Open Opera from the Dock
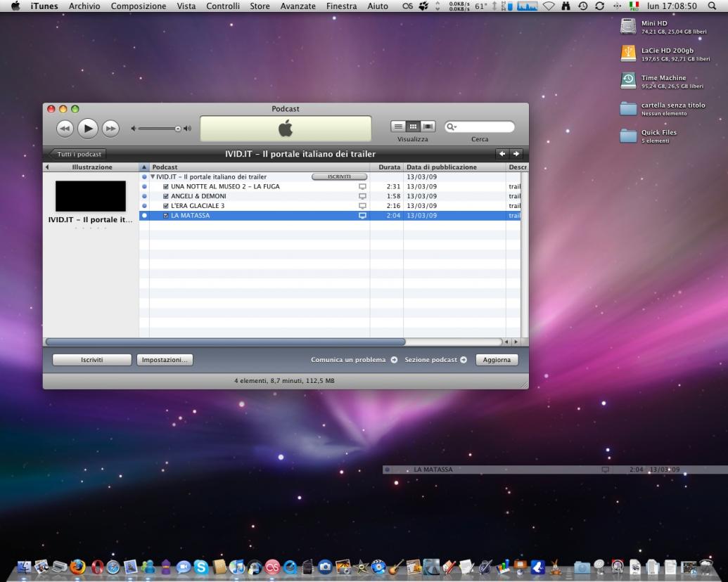Image resolution: width=728 pixels, height=582 pixels. 97,567
